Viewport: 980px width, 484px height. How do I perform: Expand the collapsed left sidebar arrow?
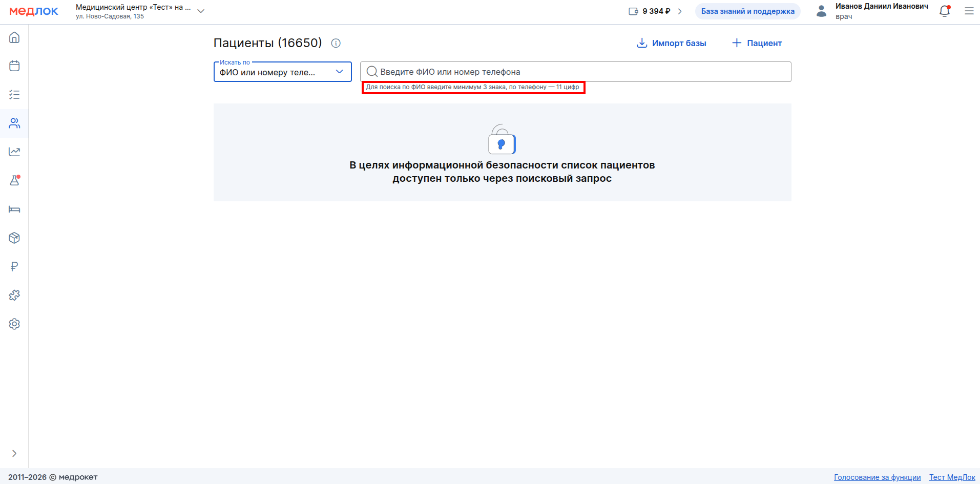click(14, 453)
